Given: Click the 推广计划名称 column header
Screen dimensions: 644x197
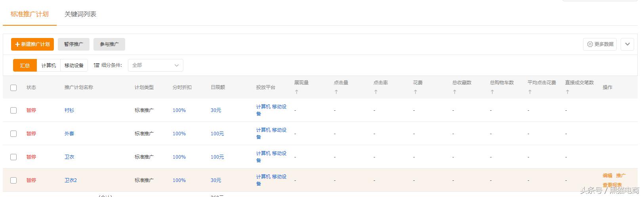Looking at the screenshot, I should pos(79,87).
